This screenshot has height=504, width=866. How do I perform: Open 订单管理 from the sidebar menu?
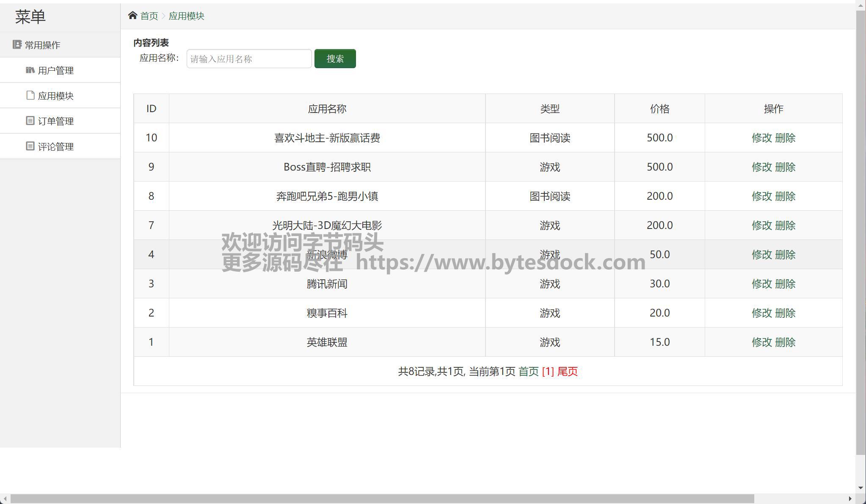(55, 121)
